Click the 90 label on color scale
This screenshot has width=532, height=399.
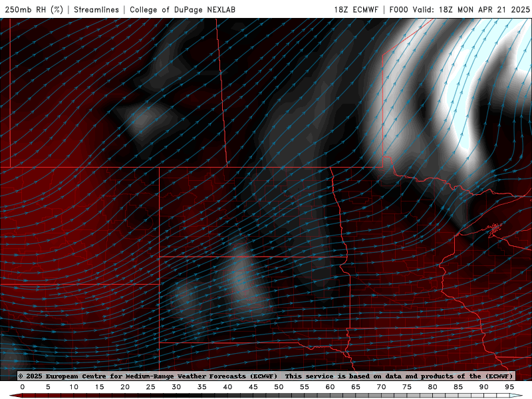484,387
